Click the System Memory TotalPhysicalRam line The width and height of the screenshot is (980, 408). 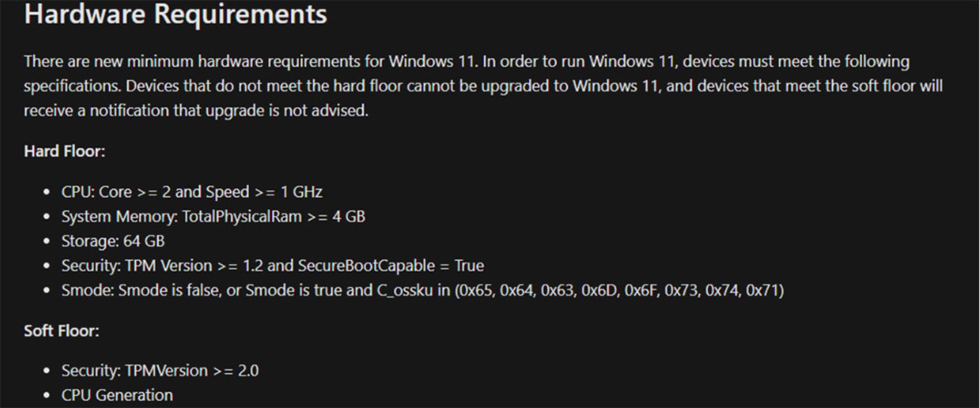213,217
